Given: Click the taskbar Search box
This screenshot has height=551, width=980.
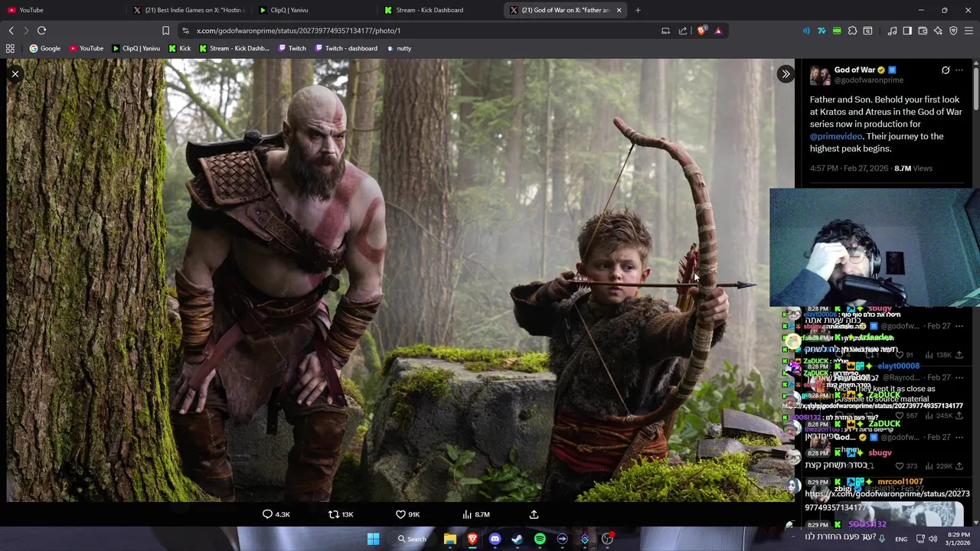Looking at the screenshot, I should [412, 539].
